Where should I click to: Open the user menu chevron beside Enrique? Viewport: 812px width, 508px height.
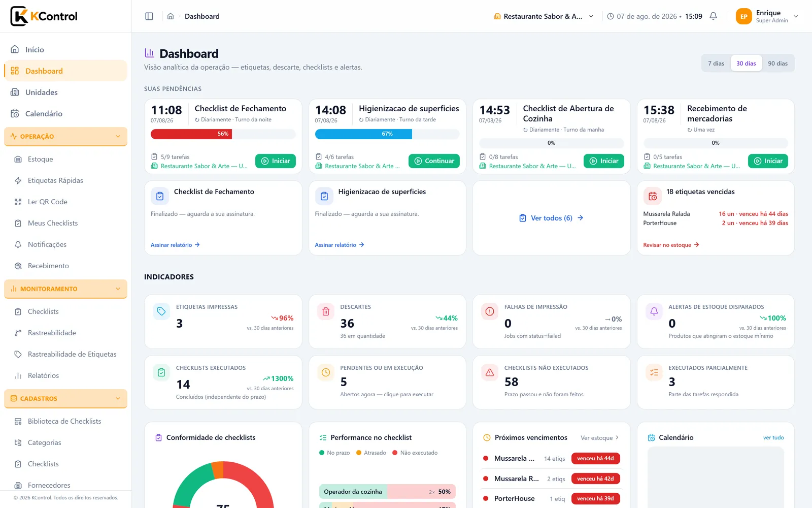(796, 16)
